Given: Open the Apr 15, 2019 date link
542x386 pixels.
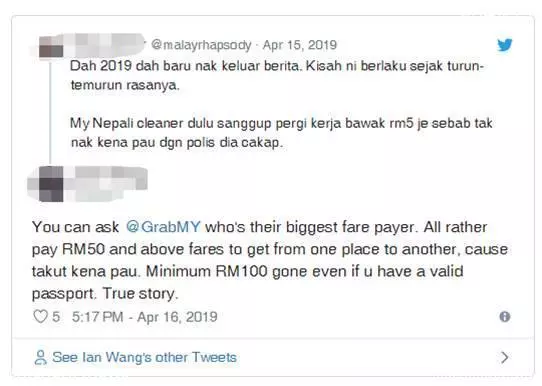Looking at the screenshot, I should pos(300,45).
